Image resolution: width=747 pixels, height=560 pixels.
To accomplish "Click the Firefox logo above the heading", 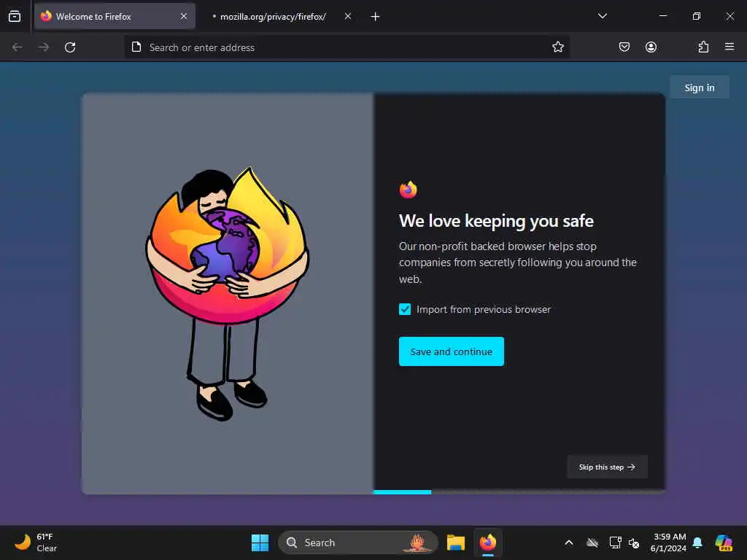I will (x=409, y=190).
